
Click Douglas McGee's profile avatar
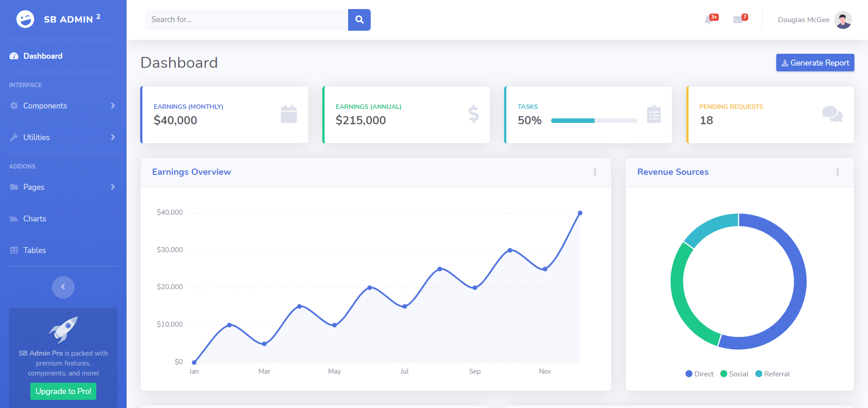coord(843,20)
